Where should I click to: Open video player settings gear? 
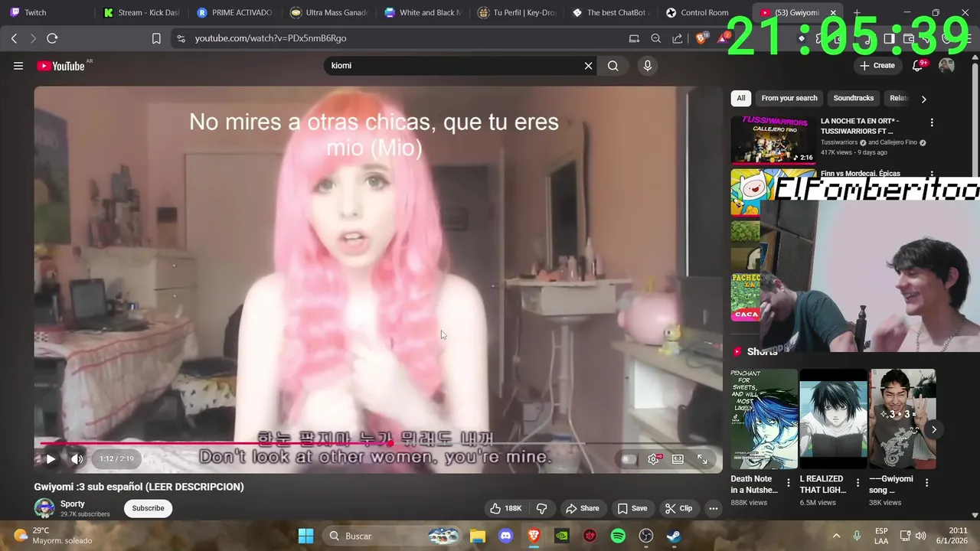tap(654, 459)
